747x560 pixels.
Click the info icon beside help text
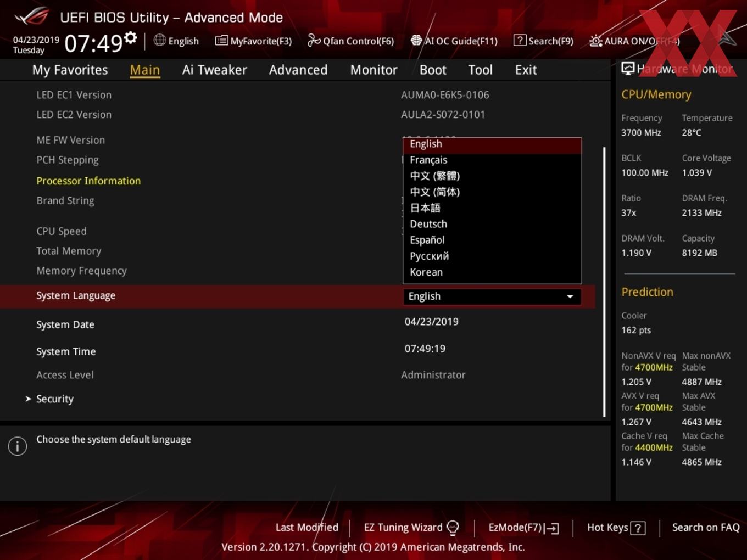point(18,446)
